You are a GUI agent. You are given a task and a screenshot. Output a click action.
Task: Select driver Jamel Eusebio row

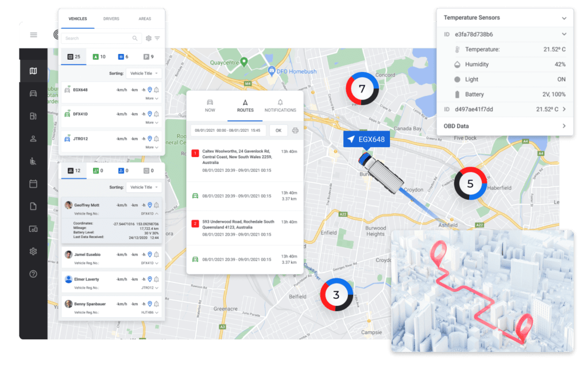coord(112,258)
